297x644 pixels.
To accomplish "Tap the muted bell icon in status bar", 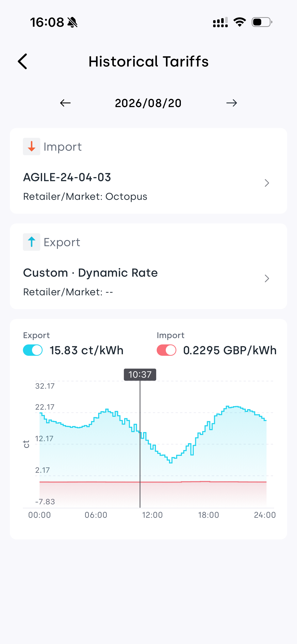I will pyautogui.click(x=73, y=22).
